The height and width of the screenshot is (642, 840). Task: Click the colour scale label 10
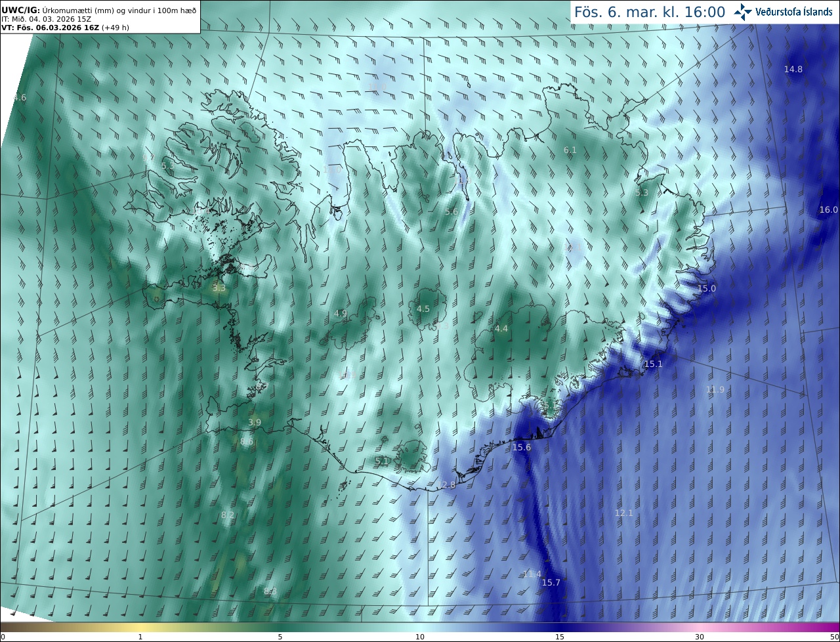[x=420, y=637]
